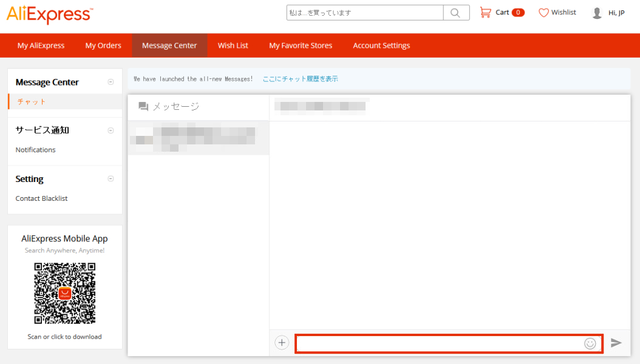Click the メッセージ speech bubble icon
The width and height of the screenshot is (640, 364).
(x=143, y=106)
